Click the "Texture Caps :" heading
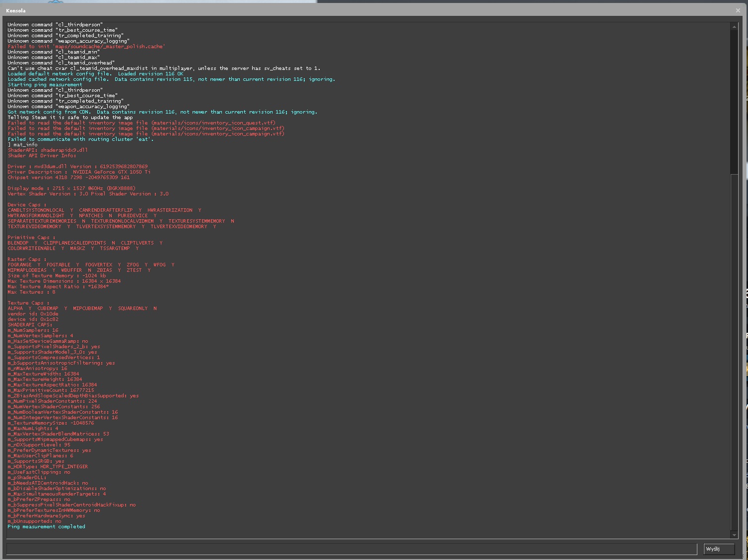748x560 pixels. tap(28, 303)
